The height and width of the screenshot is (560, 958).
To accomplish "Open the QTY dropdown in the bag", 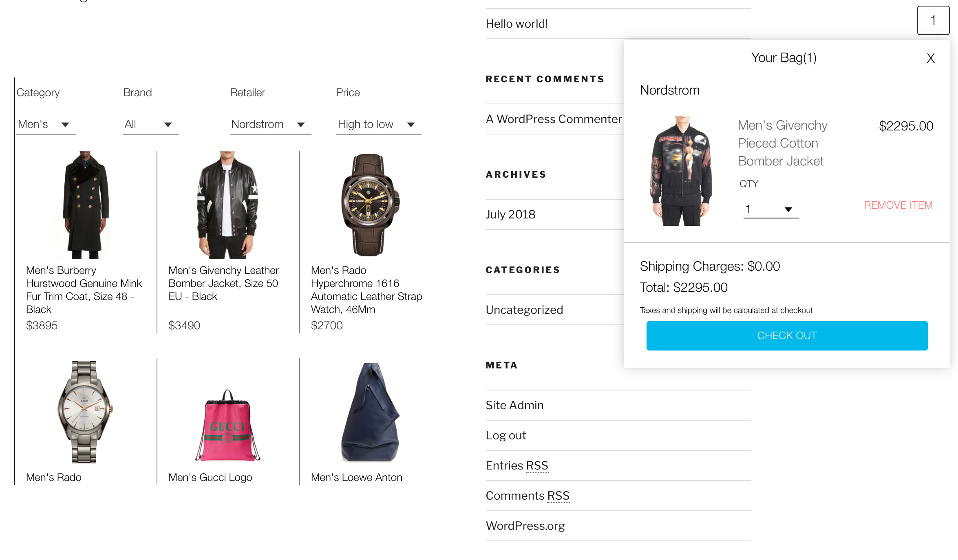I will [x=771, y=209].
